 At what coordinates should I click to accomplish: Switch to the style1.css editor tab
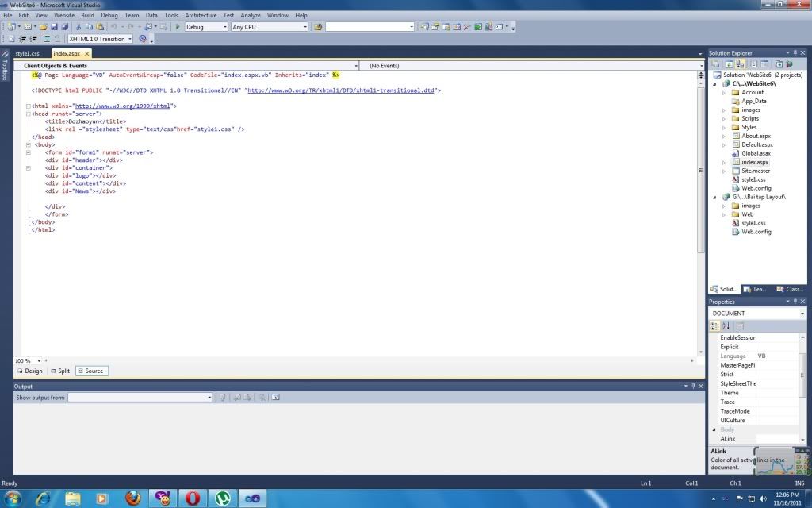point(28,53)
